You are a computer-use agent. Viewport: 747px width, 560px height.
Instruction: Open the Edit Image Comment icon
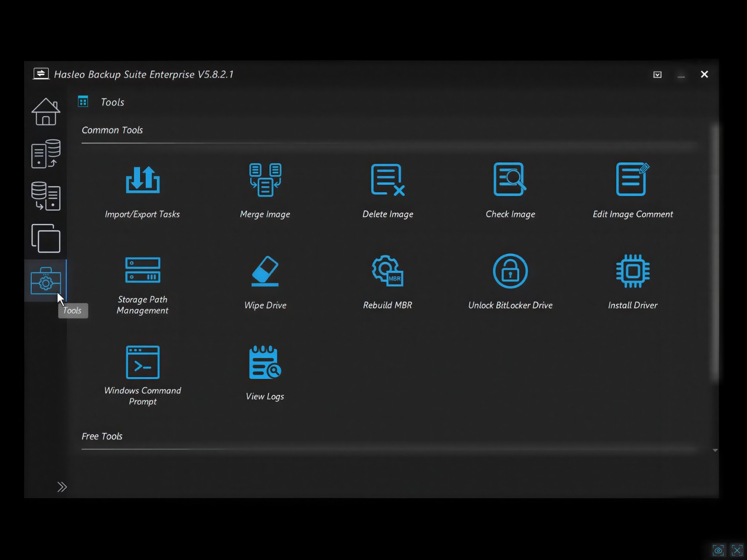[x=633, y=179]
